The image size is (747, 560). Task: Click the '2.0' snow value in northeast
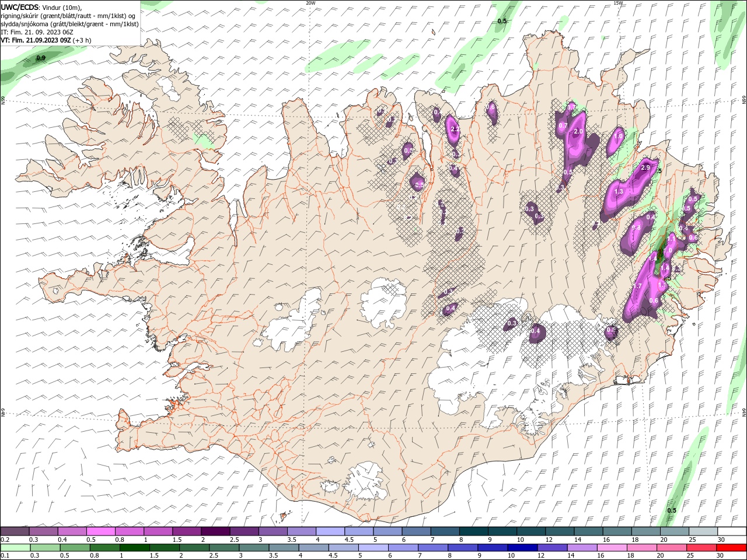pyautogui.click(x=578, y=132)
